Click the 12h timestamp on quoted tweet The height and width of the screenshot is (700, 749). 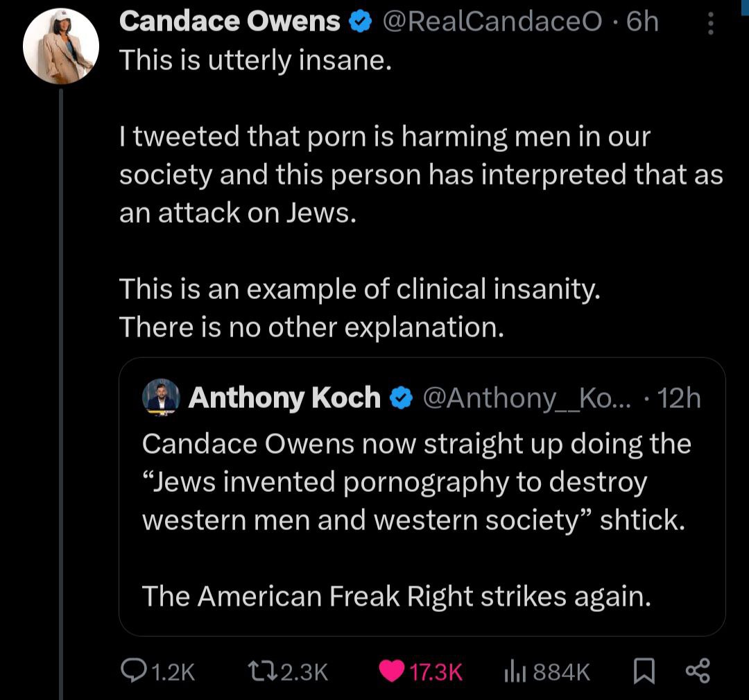click(679, 398)
